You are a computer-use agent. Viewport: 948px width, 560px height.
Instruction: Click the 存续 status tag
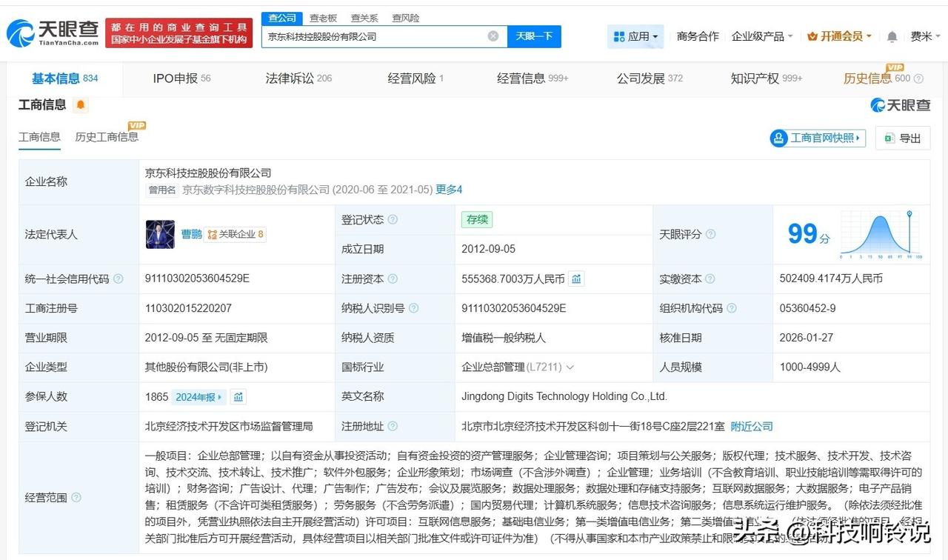(476, 220)
